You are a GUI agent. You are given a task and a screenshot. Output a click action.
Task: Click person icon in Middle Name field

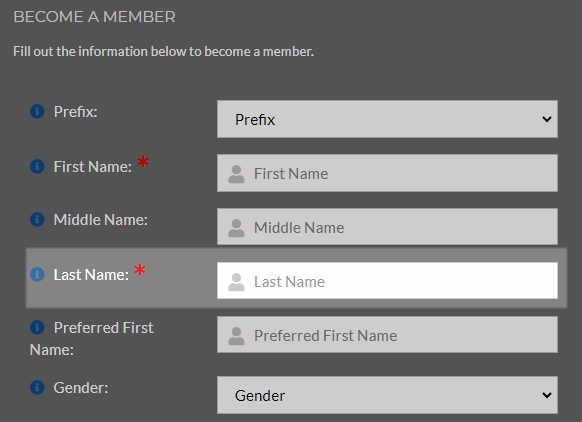coord(236,228)
